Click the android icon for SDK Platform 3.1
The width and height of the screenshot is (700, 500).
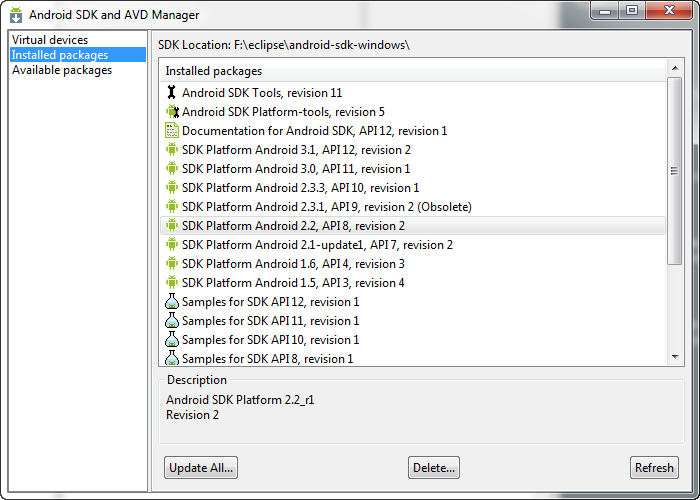click(172, 150)
